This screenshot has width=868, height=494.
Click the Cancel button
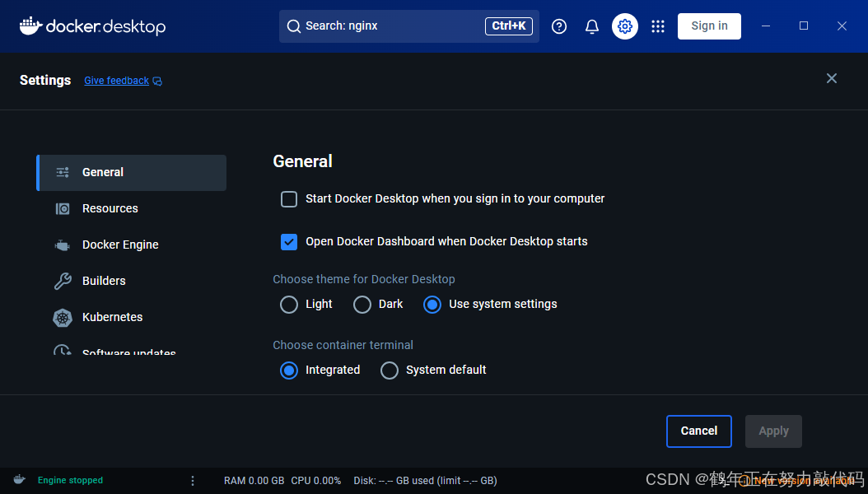(x=698, y=431)
